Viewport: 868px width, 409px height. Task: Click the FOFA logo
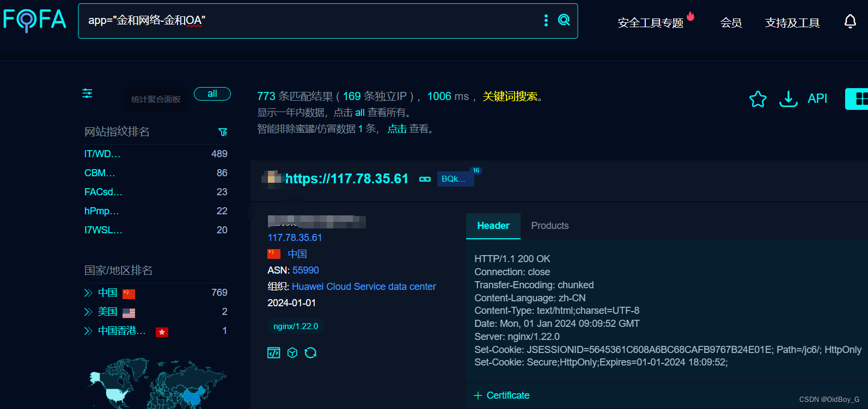click(x=34, y=20)
